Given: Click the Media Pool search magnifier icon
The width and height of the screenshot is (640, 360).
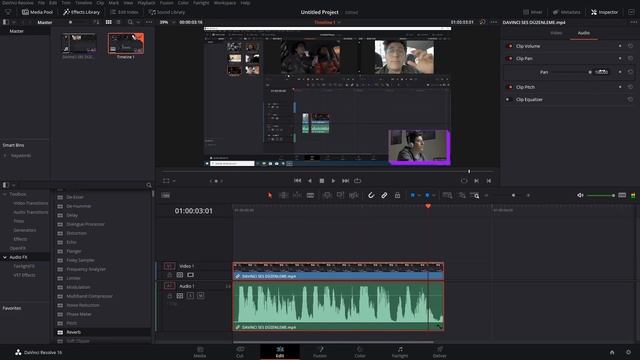Looking at the screenshot, I should 130,22.
